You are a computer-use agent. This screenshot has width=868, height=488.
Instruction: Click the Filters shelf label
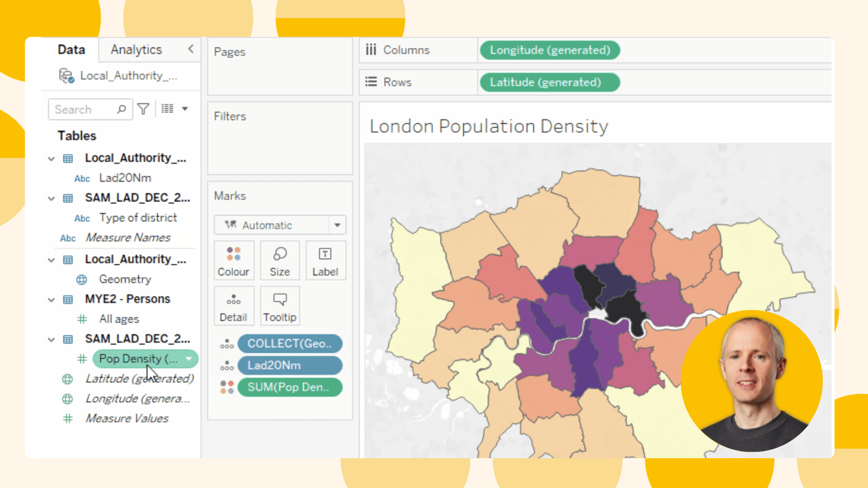pos(230,117)
